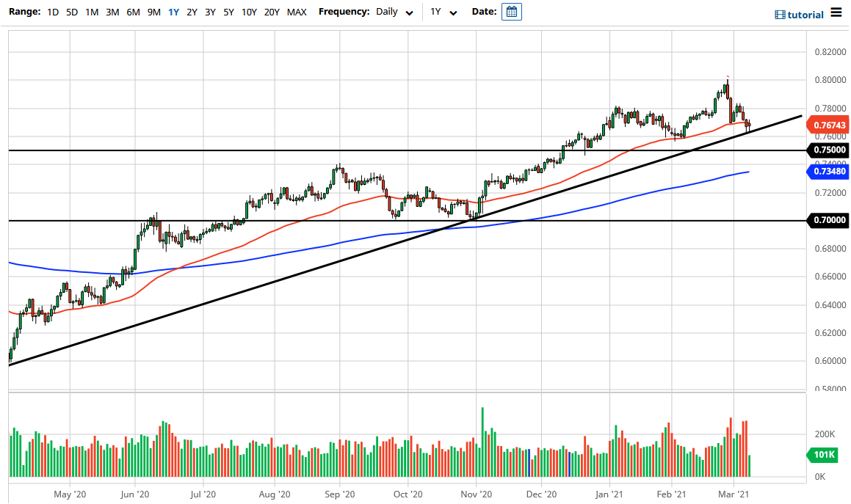Select the MAX range option
This screenshot has height=504, width=851.
click(x=297, y=12)
